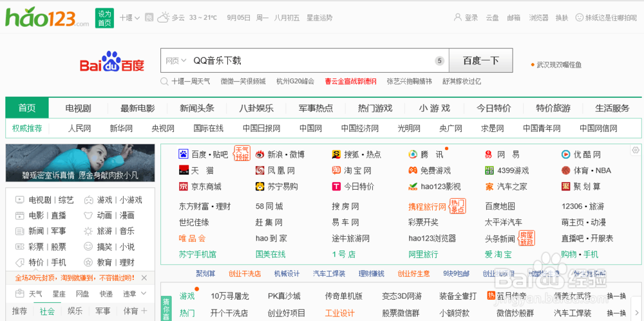This screenshot has height=321, width=644.
Task: Click the NBA basketball icon
Action: tap(566, 170)
